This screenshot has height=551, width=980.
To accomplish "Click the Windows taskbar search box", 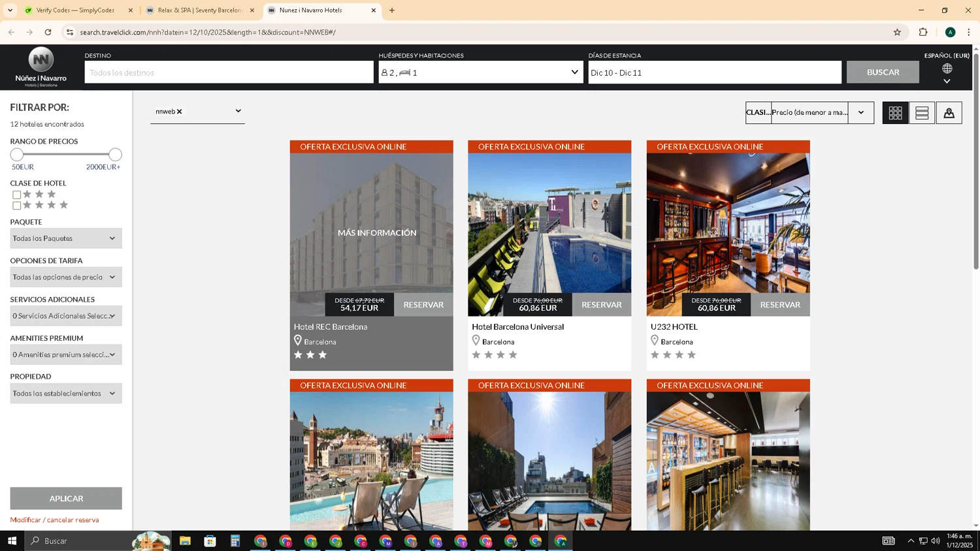I will coord(98,541).
